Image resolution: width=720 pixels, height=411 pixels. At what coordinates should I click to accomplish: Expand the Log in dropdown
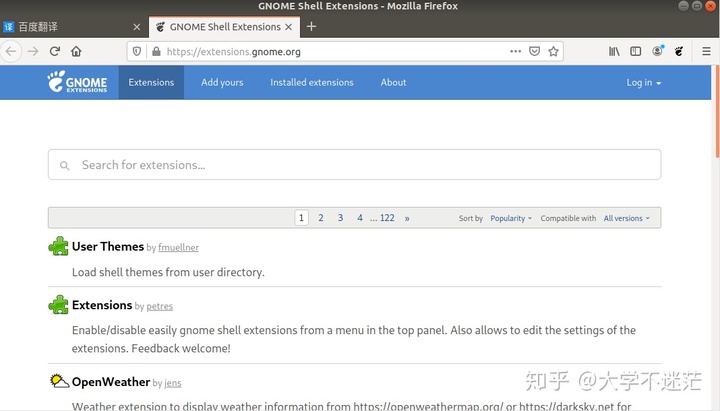pos(644,83)
